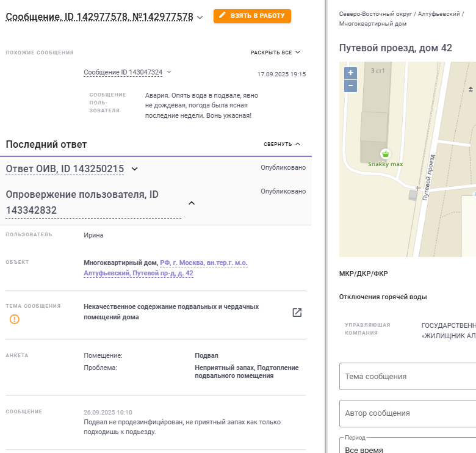
Task: Click the orange warning icon under Тема сообщения
Action: 15,319
